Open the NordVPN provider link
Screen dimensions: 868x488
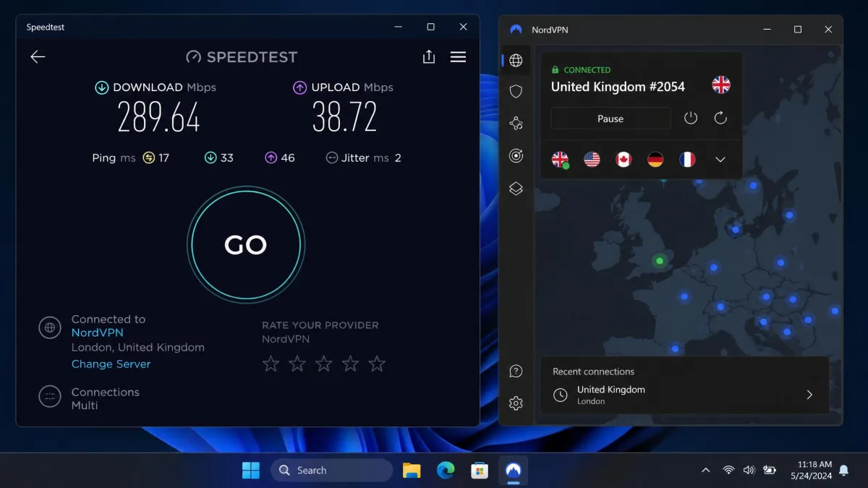tap(97, 333)
